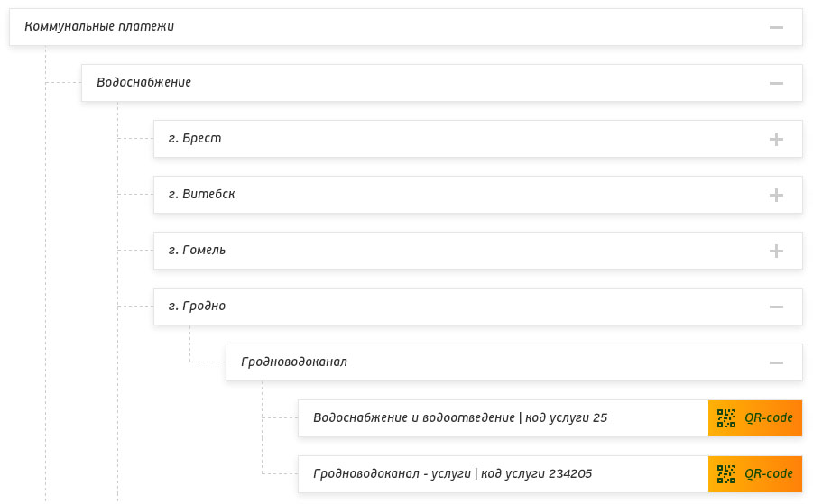
Task: Collapse г. Гродно using minus icon
Action: (x=776, y=307)
